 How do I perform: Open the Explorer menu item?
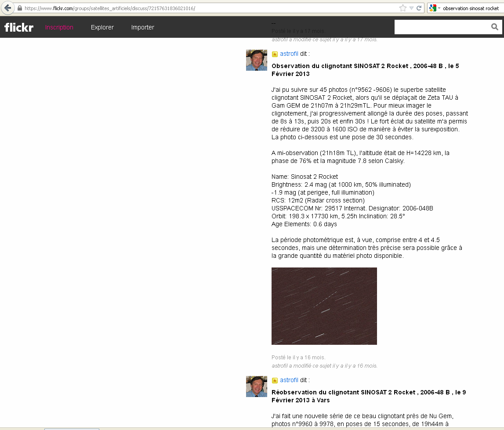point(102,27)
